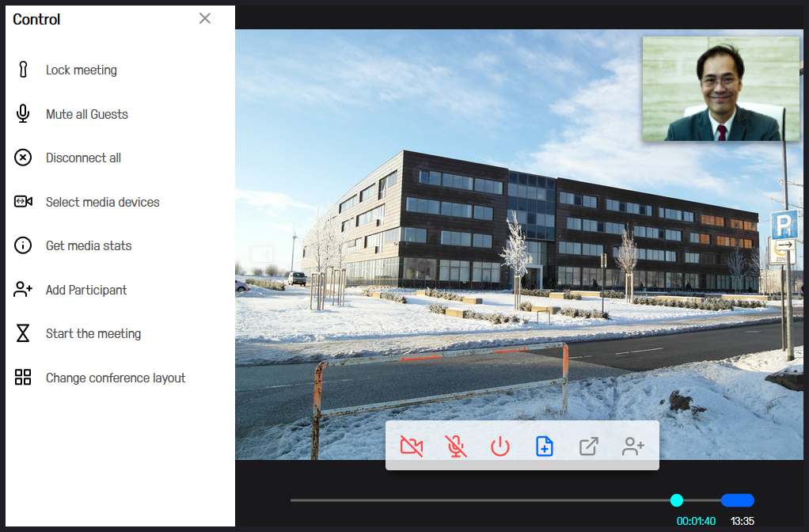Click the blue add-file presentation icon

point(545,446)
